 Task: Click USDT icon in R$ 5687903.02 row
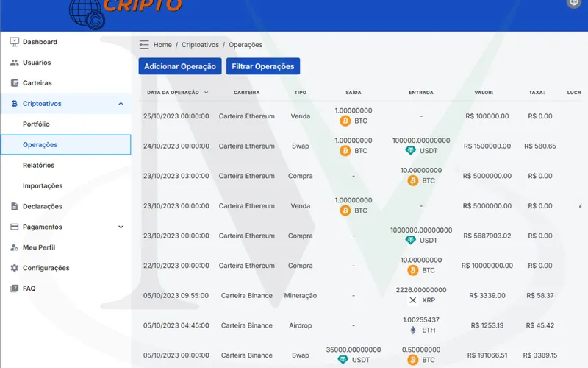[x=411, y=241]
